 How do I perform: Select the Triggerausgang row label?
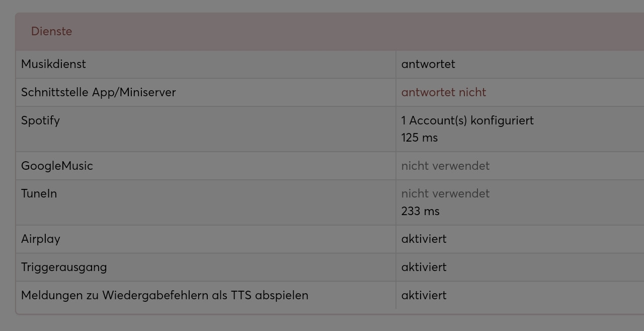[x=64, y=267]
